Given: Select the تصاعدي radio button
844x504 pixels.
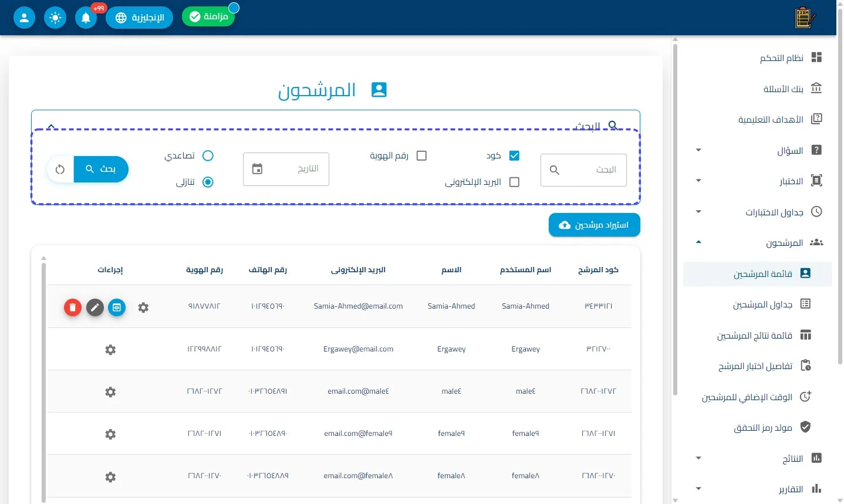Looking at the screenshot, I should coord(208,155).
